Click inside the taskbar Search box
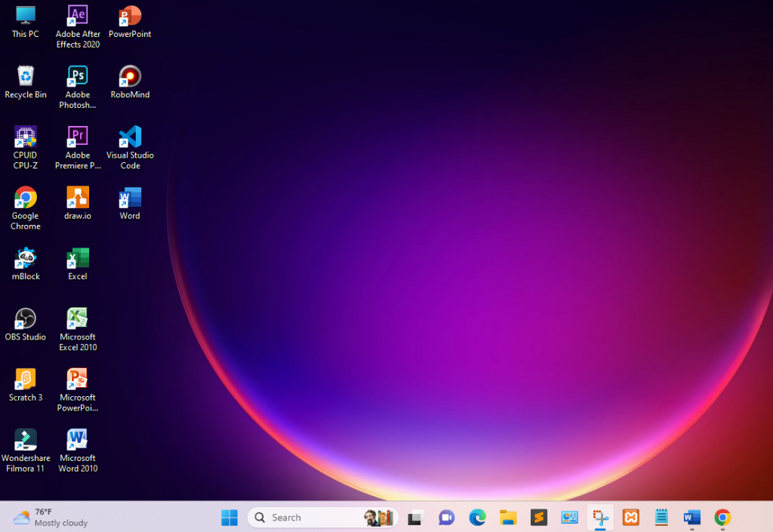Screen dimensions: 773x532 point(310,518)
